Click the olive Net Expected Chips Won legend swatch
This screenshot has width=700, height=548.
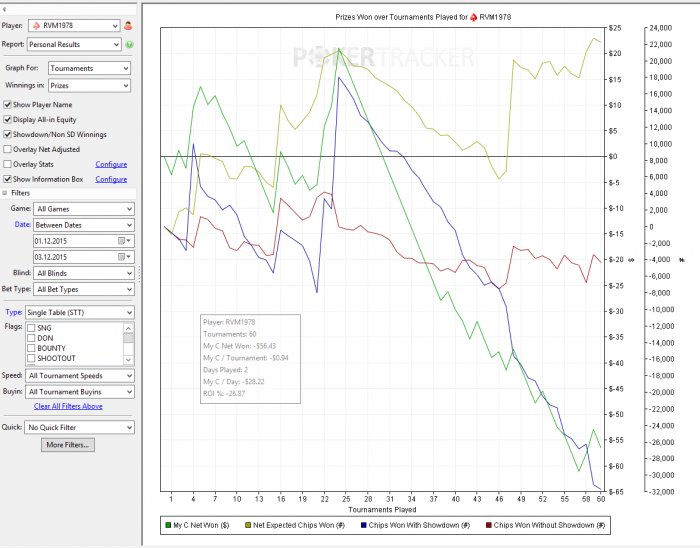click(x=250, y=524)
